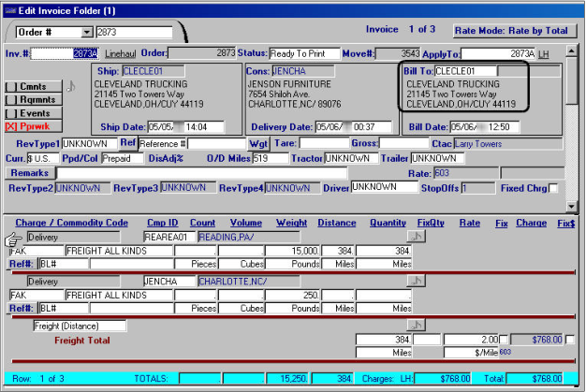Open the Tractor UNKNOWN field
Screen dimensions: 586x392
(x=351, y=158)
